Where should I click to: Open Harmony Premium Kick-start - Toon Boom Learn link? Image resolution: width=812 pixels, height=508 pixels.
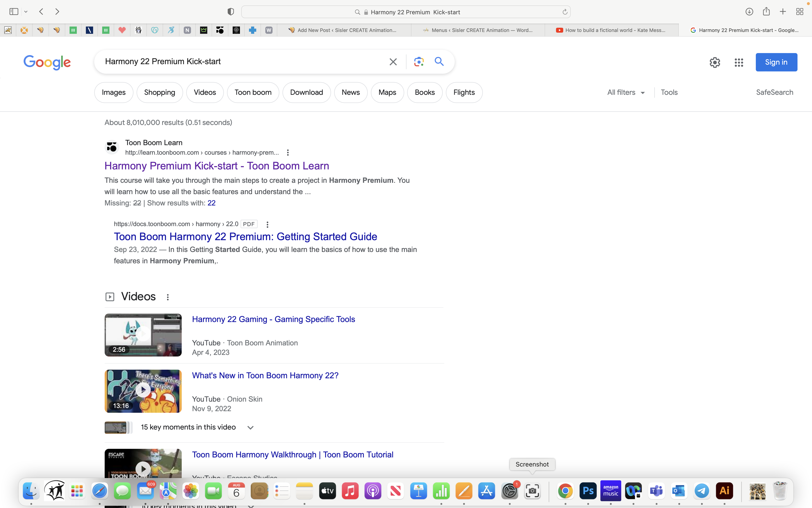(217, 166)
